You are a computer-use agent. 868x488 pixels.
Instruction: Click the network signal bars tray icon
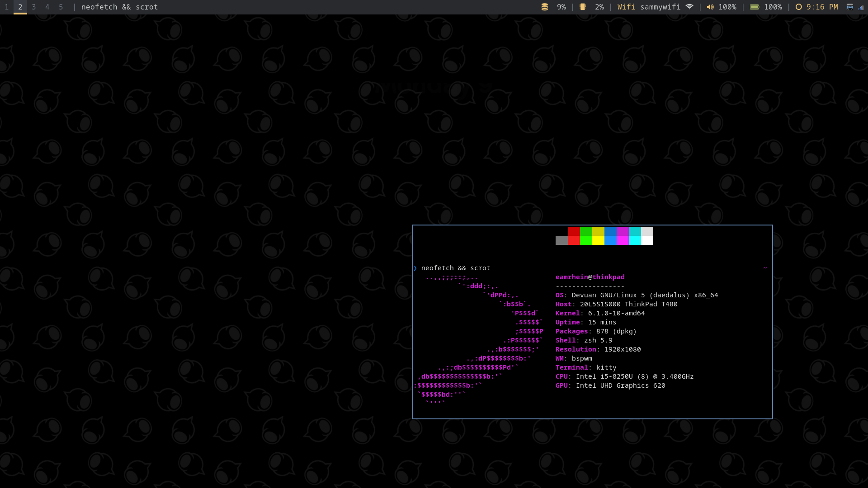pos(861,7)
